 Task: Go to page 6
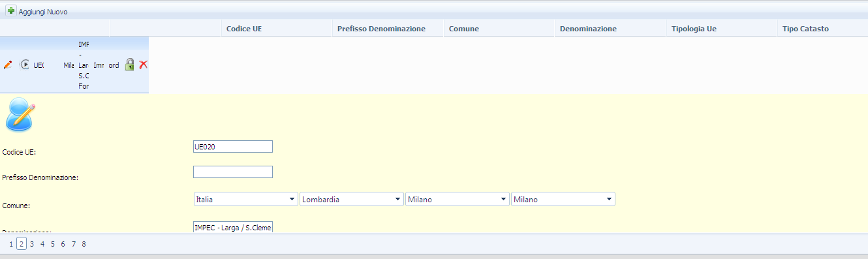click(x=63, y=244)
